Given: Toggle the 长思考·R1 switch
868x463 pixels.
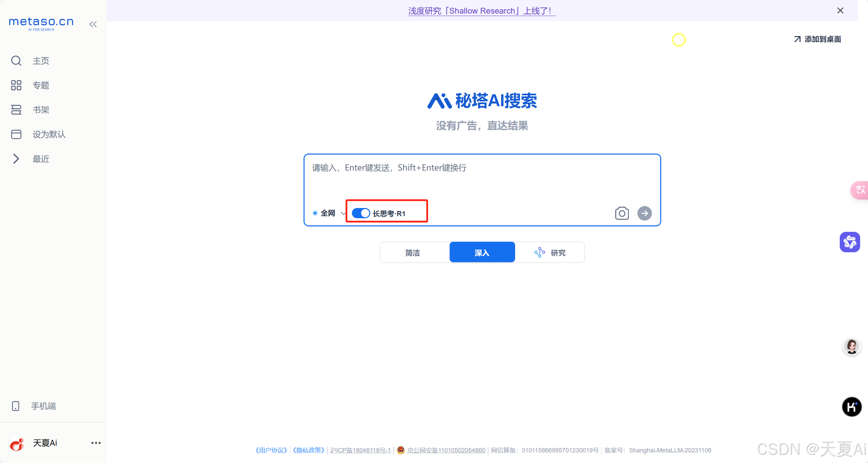Looking at the screenshot, I should click(x=361, y=213).
